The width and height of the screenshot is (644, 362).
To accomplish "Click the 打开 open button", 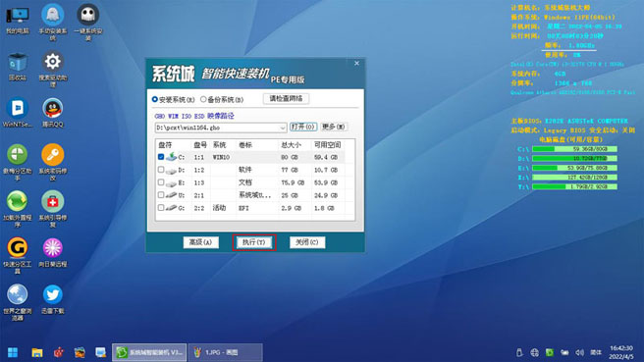I will point(303,127).
